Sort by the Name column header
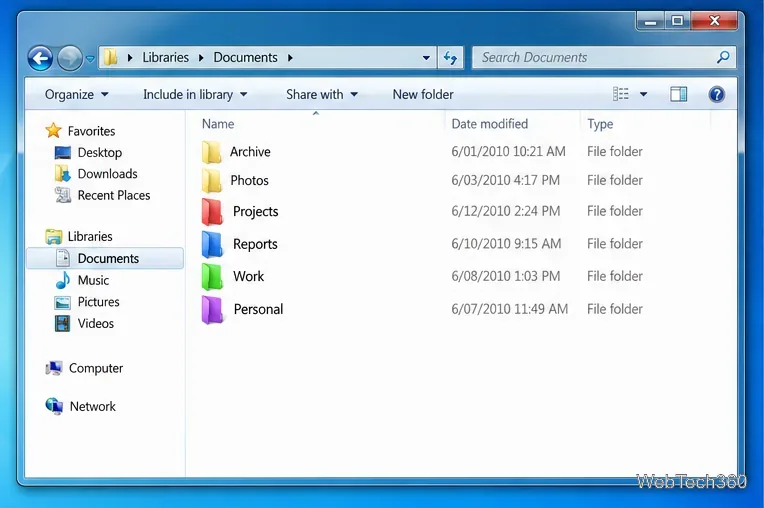Image resolution: width=764 pixels, height=508 pixels. click(x=218, y=124)
